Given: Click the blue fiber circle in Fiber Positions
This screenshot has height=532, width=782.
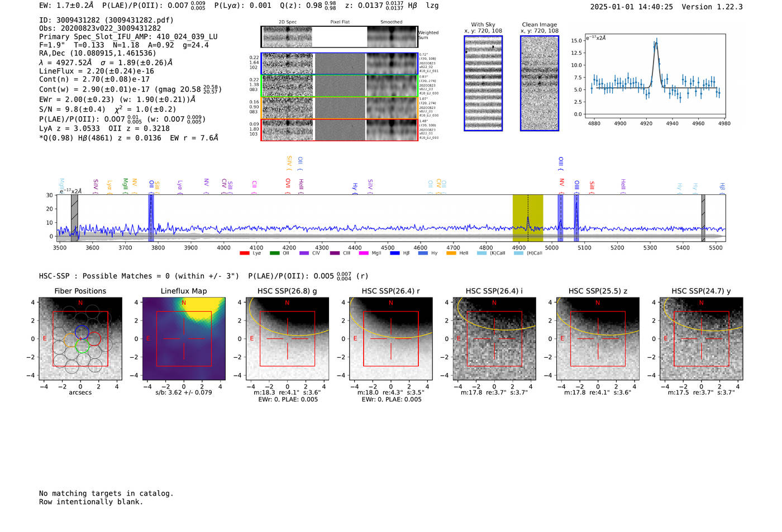Looking at the screenshot, I should tap(82, 332).
